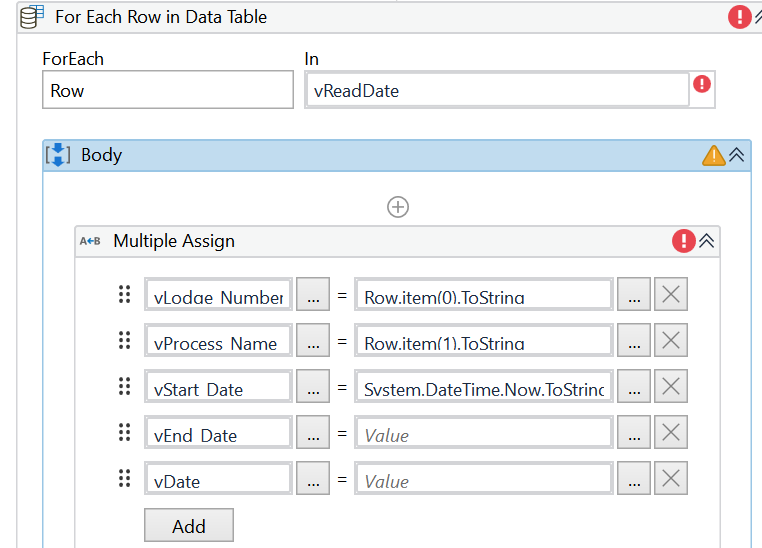762x548 pixels.
Task: Click drag handle of vProcess_Name row
Action: pyautogui.click(x=125, y=342)
